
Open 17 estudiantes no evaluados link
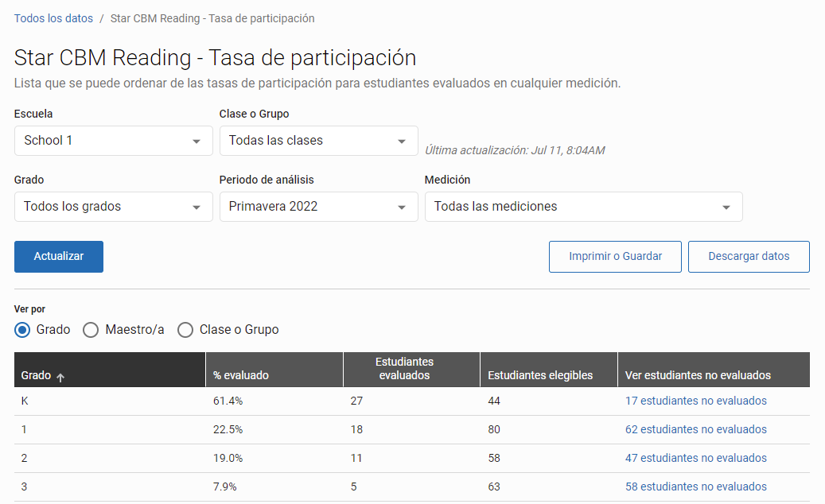coord(695,401)
